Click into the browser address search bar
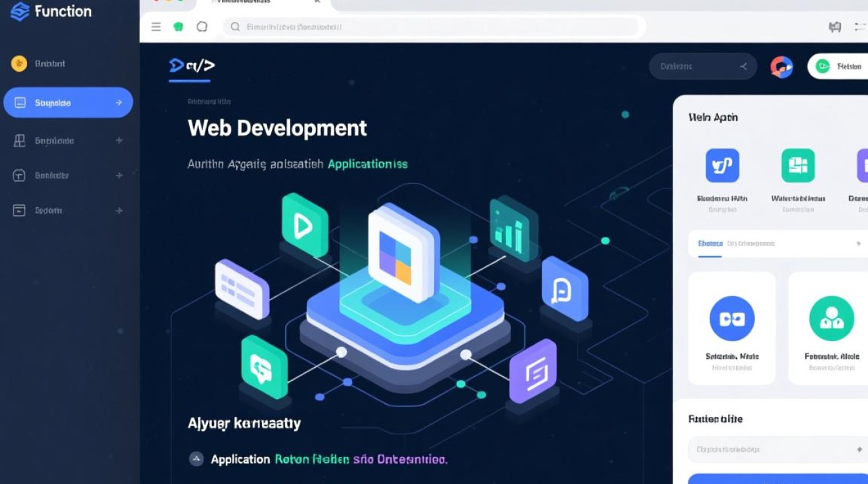868x484 pixels. 429,26
